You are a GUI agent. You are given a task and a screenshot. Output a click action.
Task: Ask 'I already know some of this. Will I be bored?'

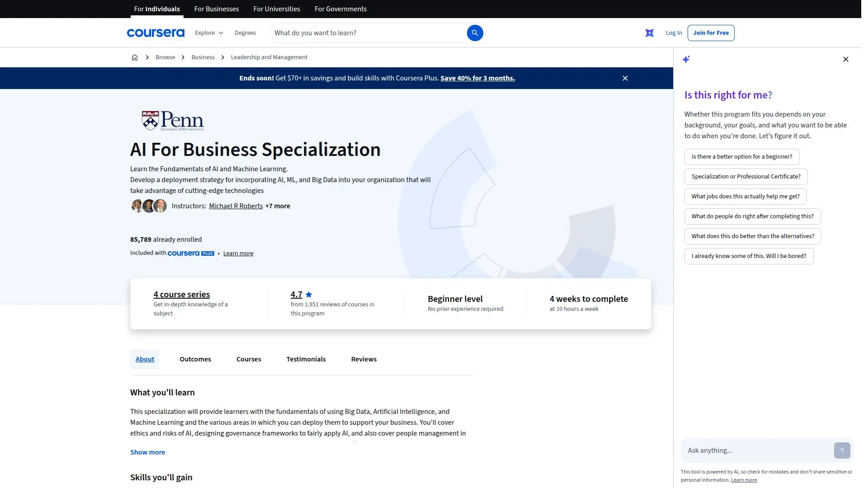(x=749, y=256)
